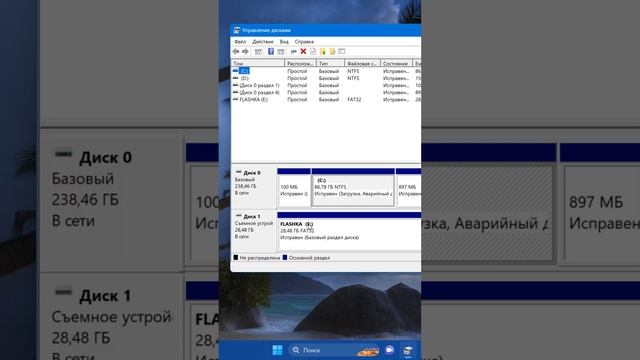This screenshot has width=640, height=360.
Task: Sort by the Состояние column header
Action: [x=396, y=64]
